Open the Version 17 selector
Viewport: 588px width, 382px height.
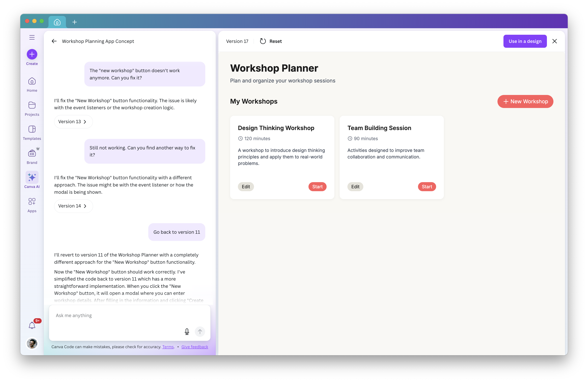237,41
